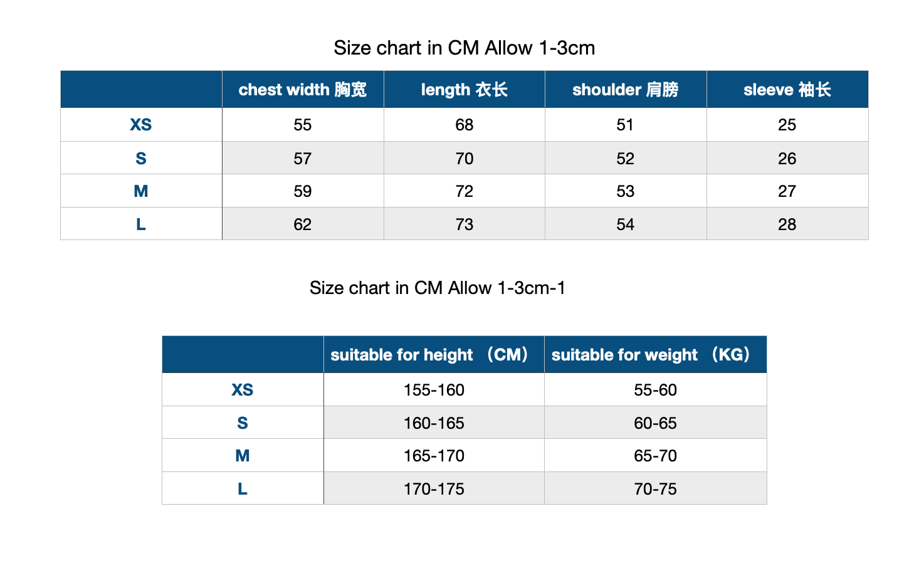The image size is (924, 573).
Task: Select the length header cell
Action: tap(465, 90)
